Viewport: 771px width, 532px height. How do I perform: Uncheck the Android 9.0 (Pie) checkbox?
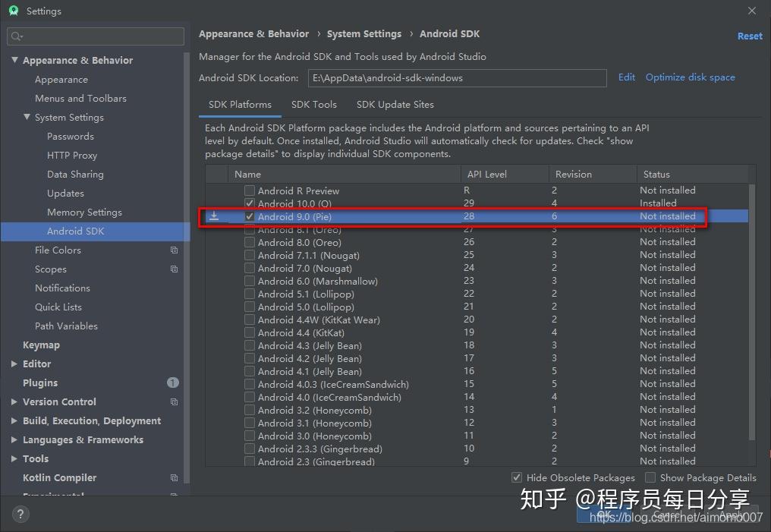click(250, 216)
